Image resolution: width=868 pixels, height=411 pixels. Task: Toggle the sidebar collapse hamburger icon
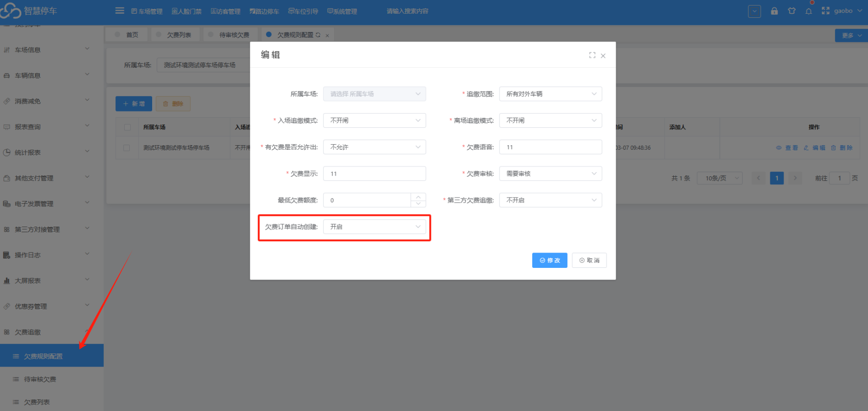(x=120, y=11)
